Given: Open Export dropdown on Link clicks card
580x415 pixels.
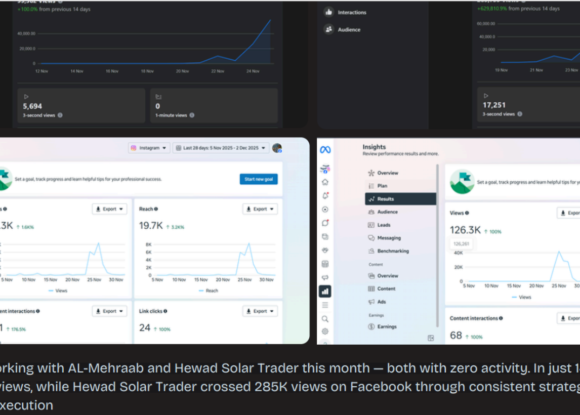Looking at the screenshot, I should pos(260,311).
